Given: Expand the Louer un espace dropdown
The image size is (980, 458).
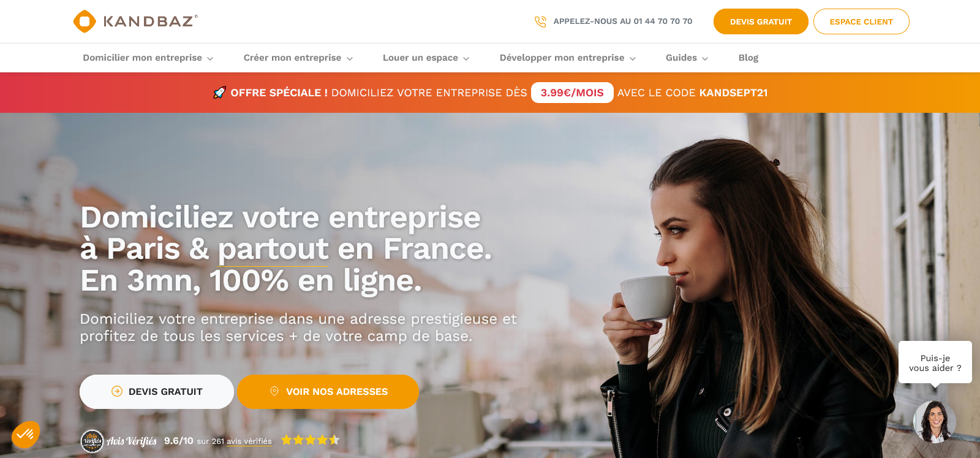Looking at the screenshot, I should click(426, 58).
